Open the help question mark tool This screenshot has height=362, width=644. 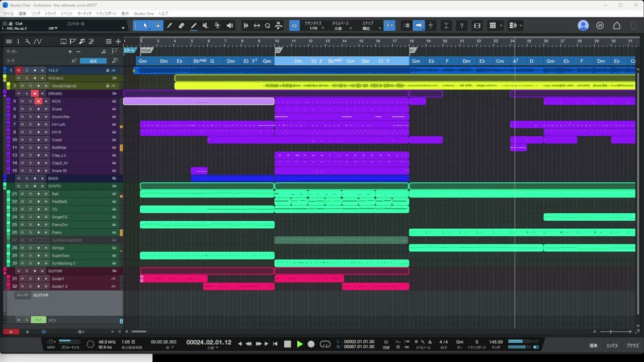coord(462,26)
